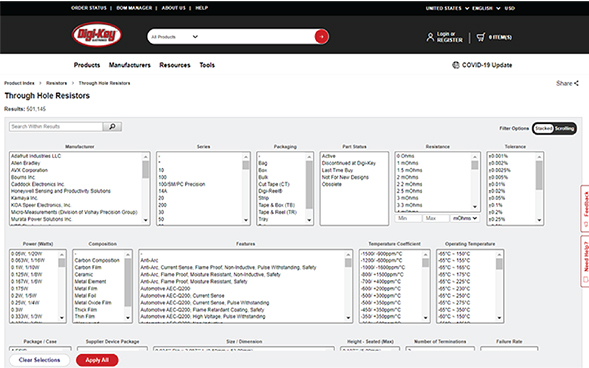Select Metal Oxide Film composition

[93, 303]
